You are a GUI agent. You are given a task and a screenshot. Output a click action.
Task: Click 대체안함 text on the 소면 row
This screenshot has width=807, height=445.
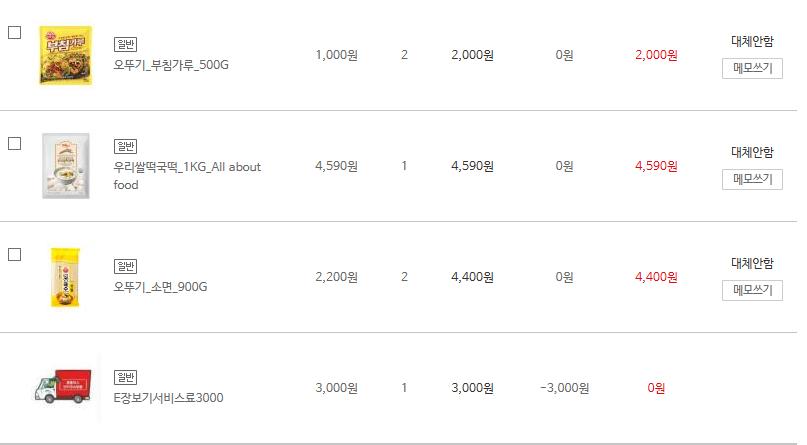tap(752, 264)
